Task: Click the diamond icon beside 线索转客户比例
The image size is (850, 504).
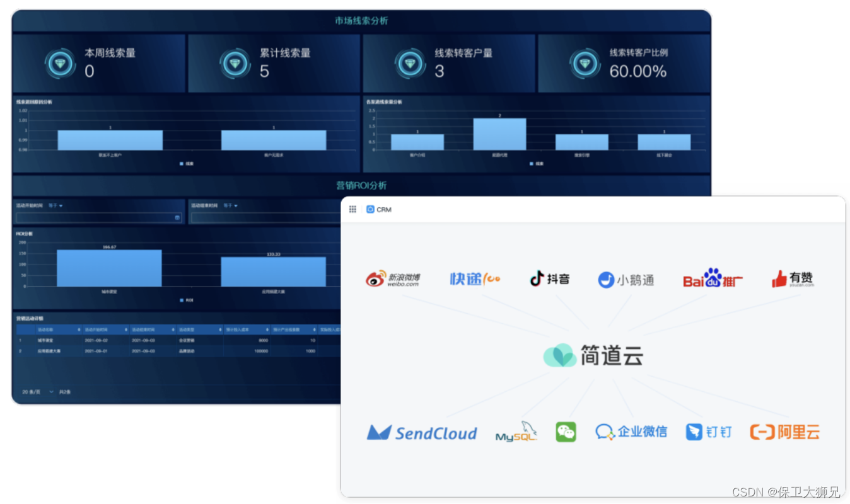Action: 585,64
